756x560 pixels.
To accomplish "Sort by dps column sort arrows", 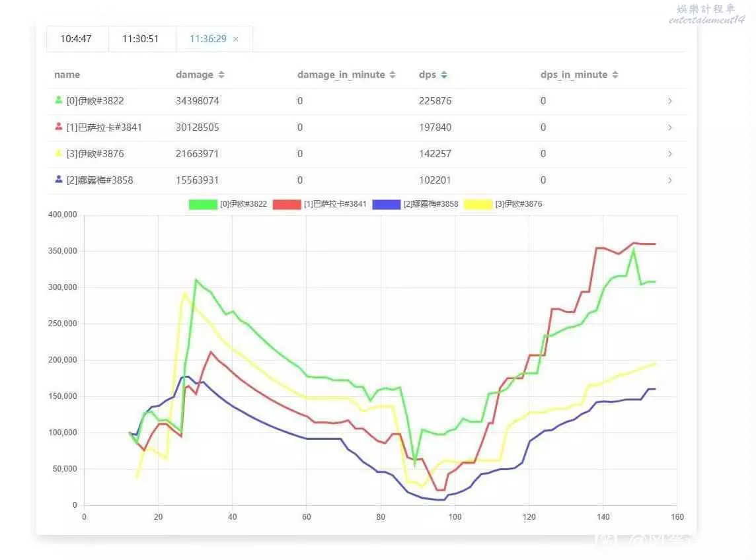I will [444, 75].
